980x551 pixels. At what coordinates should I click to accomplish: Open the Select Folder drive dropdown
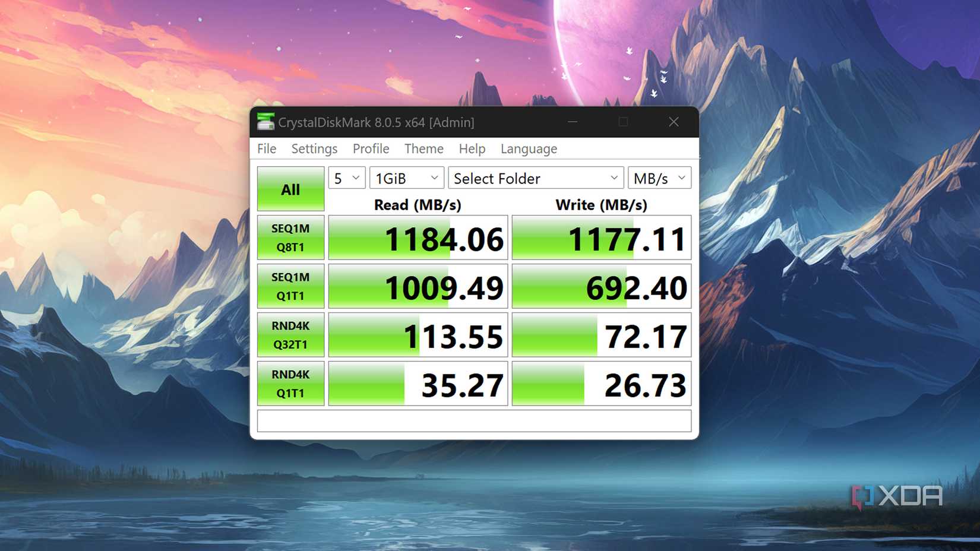536,178
